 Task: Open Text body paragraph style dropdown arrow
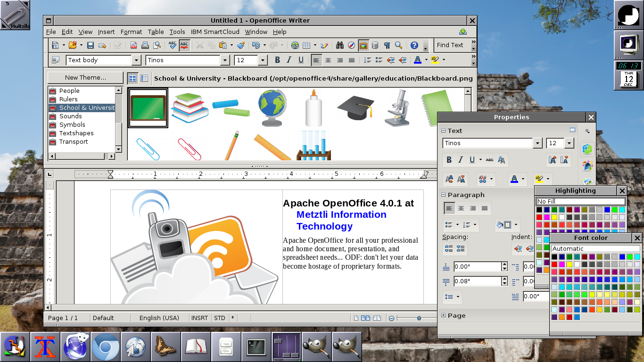point(136,60)
